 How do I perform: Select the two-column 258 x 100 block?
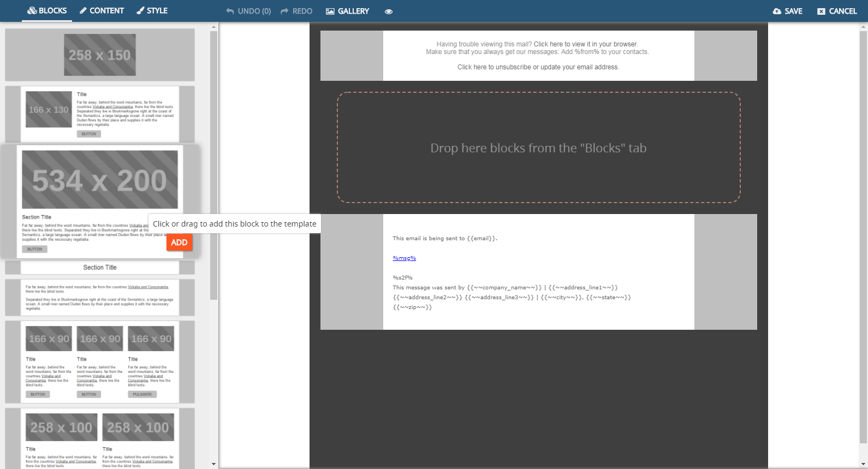(100, 438)
